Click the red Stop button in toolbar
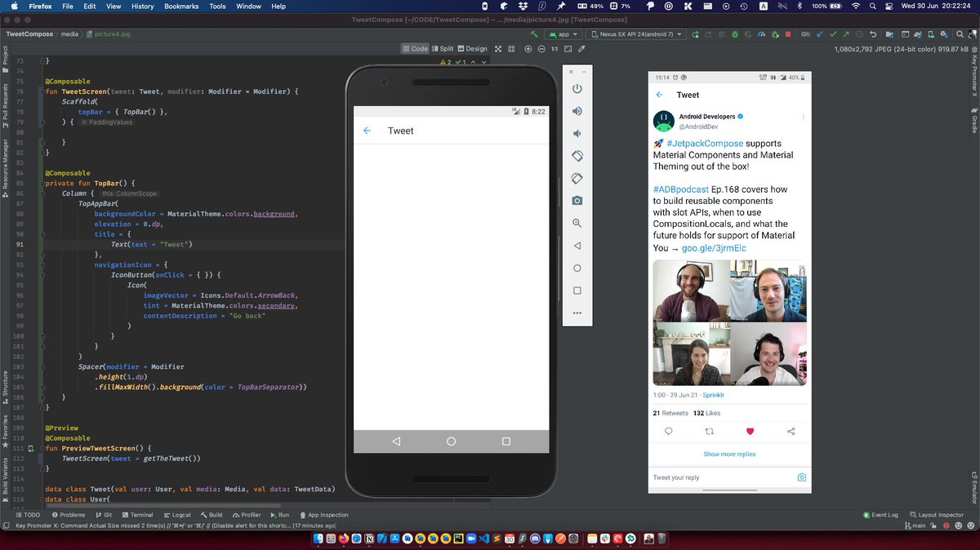Screen dimensions: 980x550 (x=788, y=34)
